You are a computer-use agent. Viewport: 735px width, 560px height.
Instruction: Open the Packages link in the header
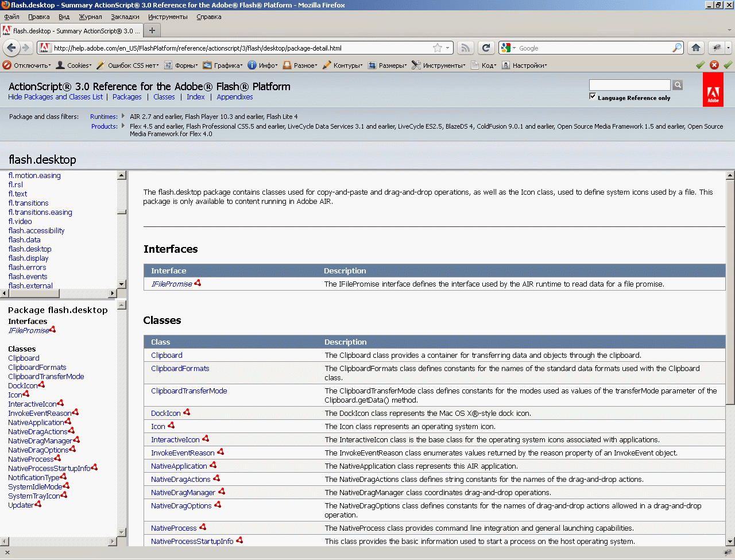coord(127,97)
